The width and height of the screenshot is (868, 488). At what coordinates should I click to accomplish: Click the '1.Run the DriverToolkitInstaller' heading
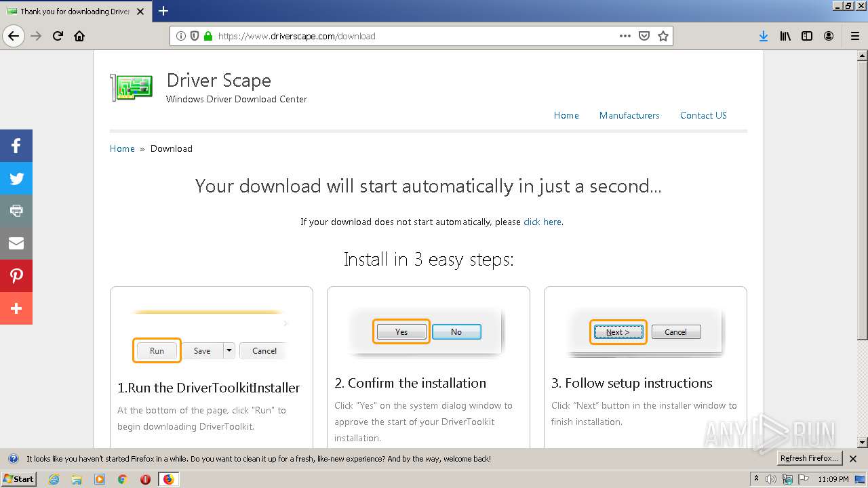[209, 388]
